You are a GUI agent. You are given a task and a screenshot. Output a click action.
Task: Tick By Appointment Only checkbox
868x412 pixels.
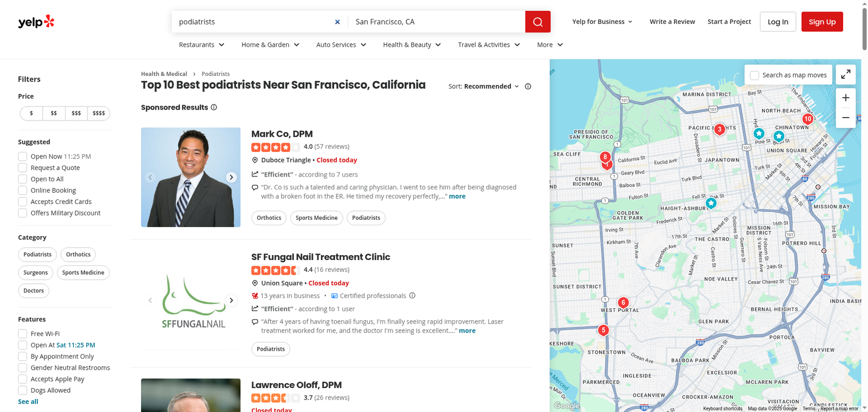23,357
